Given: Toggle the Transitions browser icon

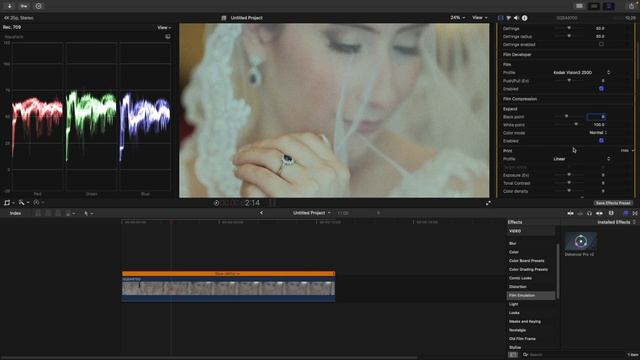Looking at the screenshot, I should coord(635,213).
